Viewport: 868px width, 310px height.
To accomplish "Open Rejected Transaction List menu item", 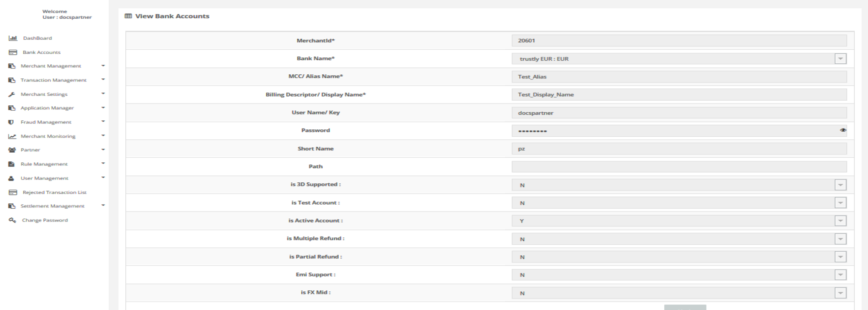I will (54, 192).
